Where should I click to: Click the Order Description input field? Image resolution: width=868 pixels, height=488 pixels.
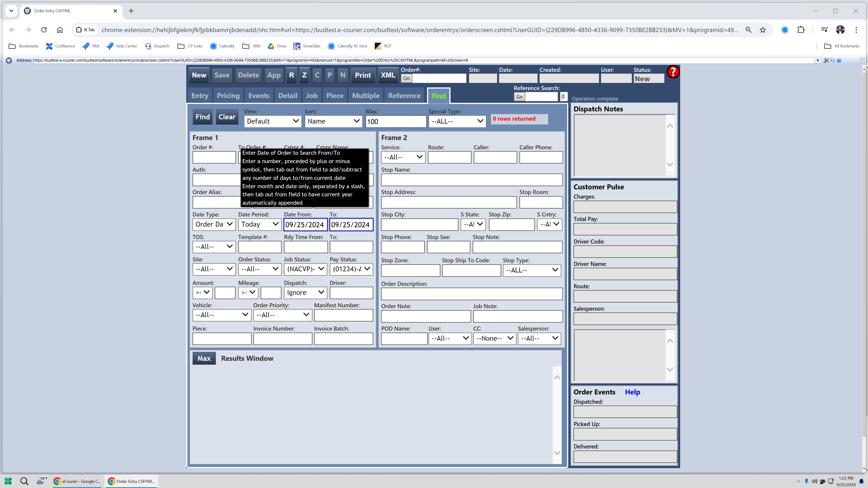click(472, 294)
